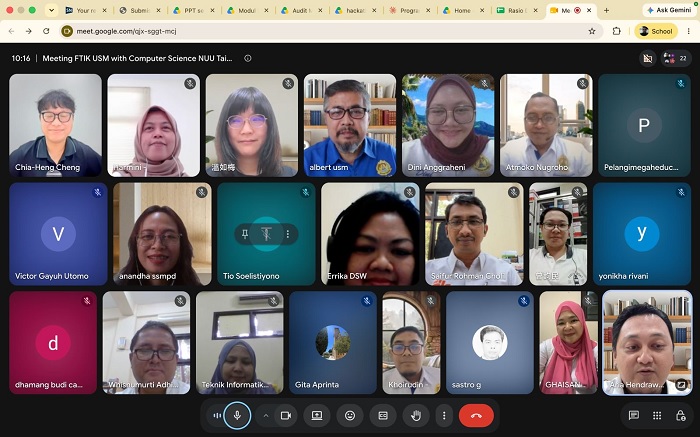Image resolution: width=700 pixels, height=437 pixels.
Task: Select anandha ssmpd's video tile
Action: pos(162,234)
